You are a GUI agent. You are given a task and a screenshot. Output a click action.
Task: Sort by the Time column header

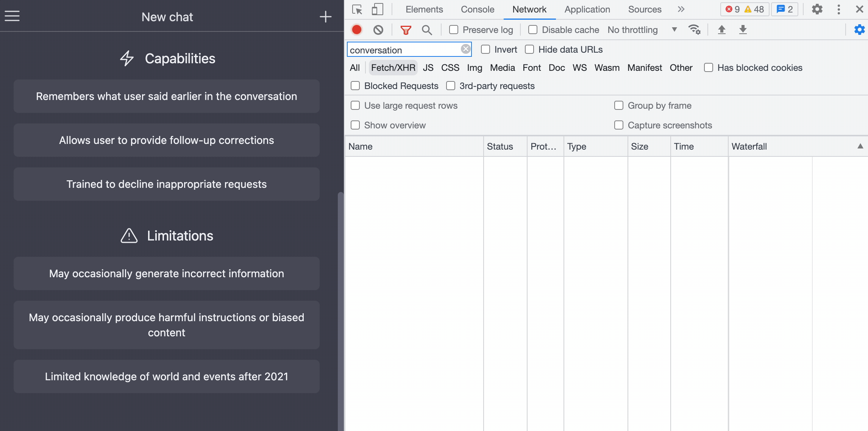(x=699, y=147)
